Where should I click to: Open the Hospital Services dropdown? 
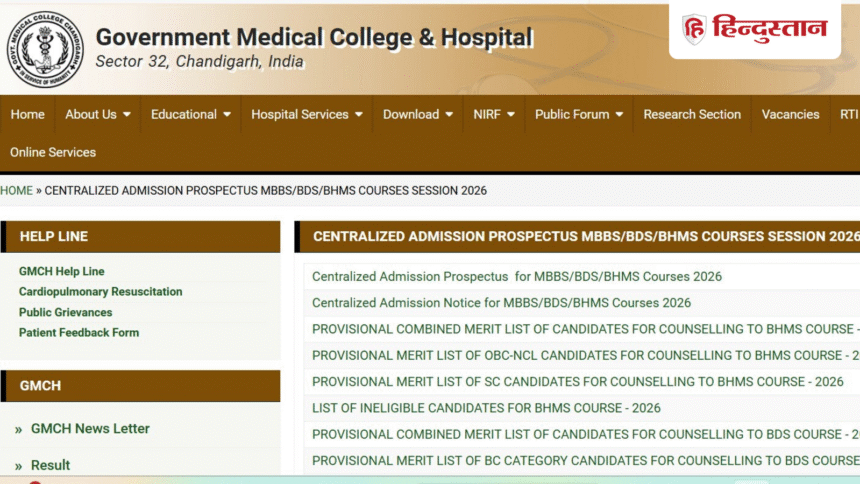coord(359,115)
